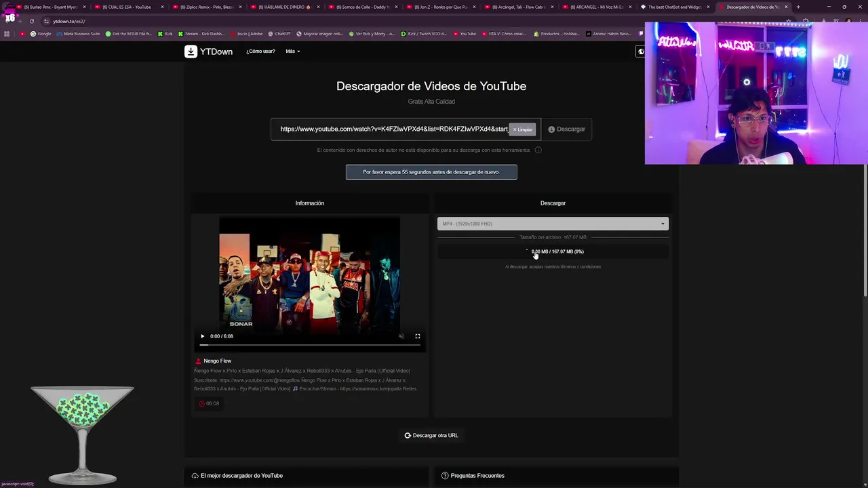Open the Inicio | Adobe bookmark
The image size is (868, 488).
[x=247, y=34]
